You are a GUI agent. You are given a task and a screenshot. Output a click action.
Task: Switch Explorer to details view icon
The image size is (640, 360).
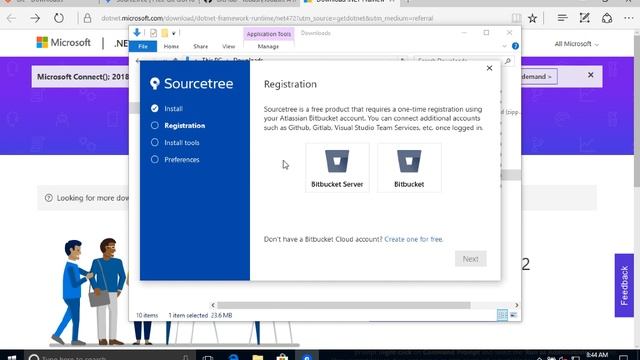[502, 315]
